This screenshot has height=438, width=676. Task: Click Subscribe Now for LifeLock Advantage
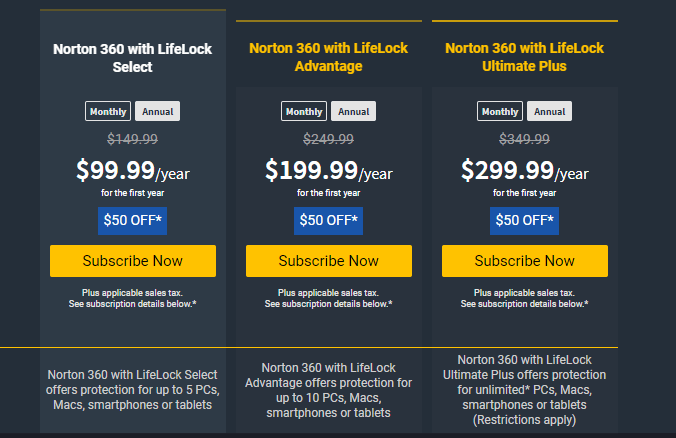[x=329, y=261]
